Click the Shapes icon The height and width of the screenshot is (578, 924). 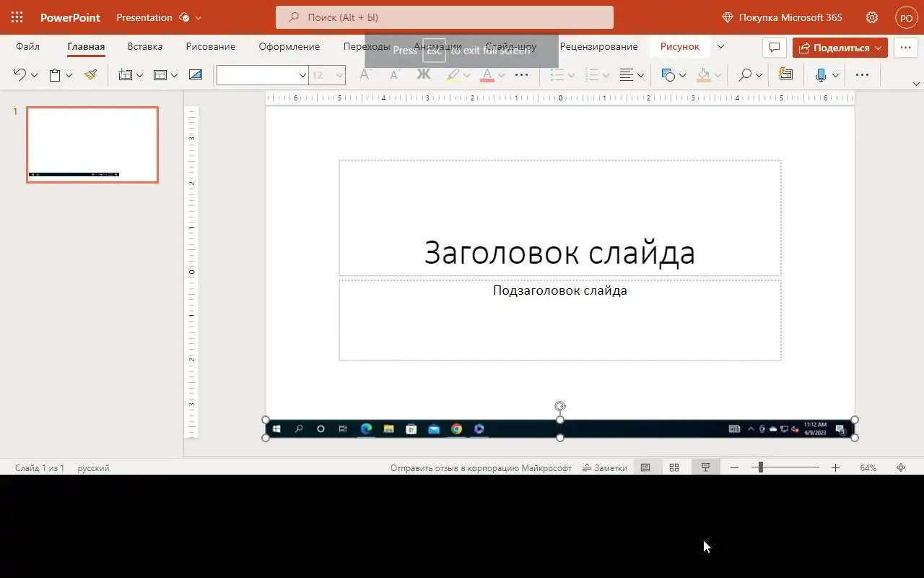pyautogui.click(x=668, y=74)
